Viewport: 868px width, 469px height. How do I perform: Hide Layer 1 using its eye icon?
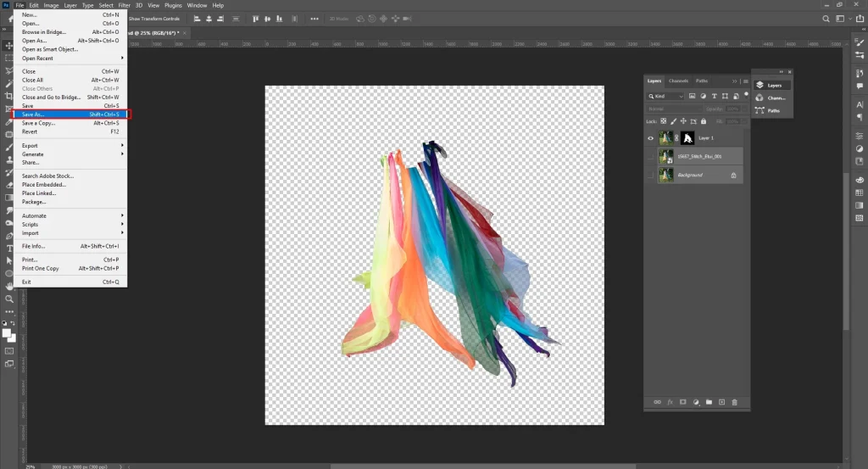pos(651,137)
